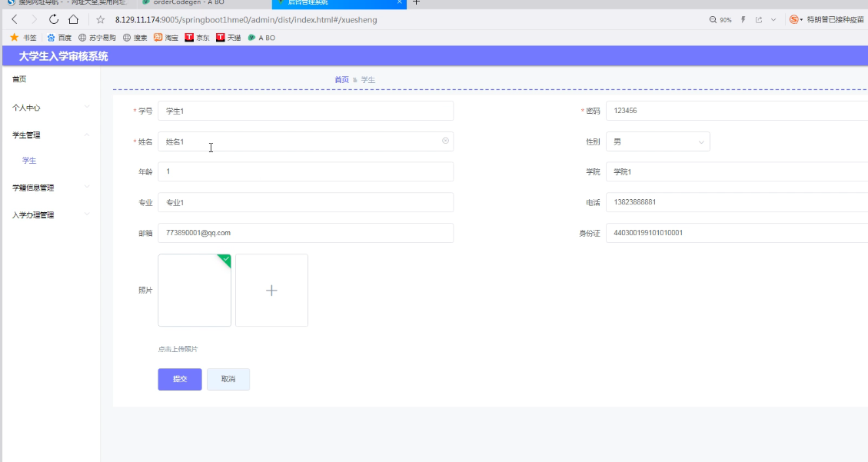The height and width of the screenshot is (462, 868).
Task: Expand 个人中心 sidebar menu
Action: [x=51, y=108]
